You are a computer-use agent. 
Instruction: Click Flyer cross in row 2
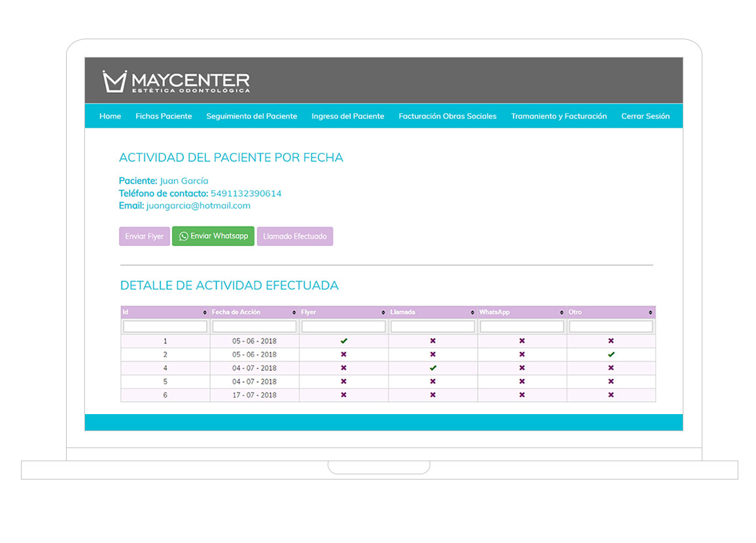click(x=344, y=355)
